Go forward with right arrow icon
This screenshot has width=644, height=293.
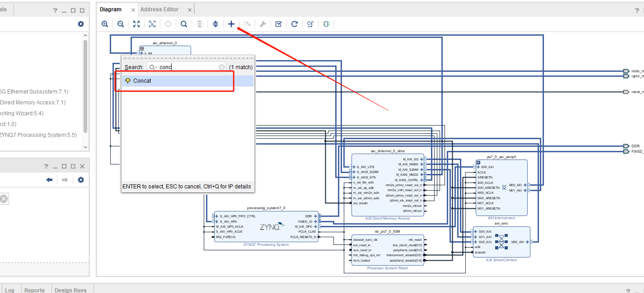pyautogui.click(x=65, y=180)
